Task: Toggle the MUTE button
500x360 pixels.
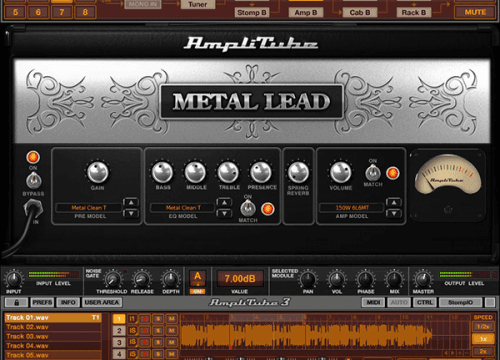Action: pos(475,12)
